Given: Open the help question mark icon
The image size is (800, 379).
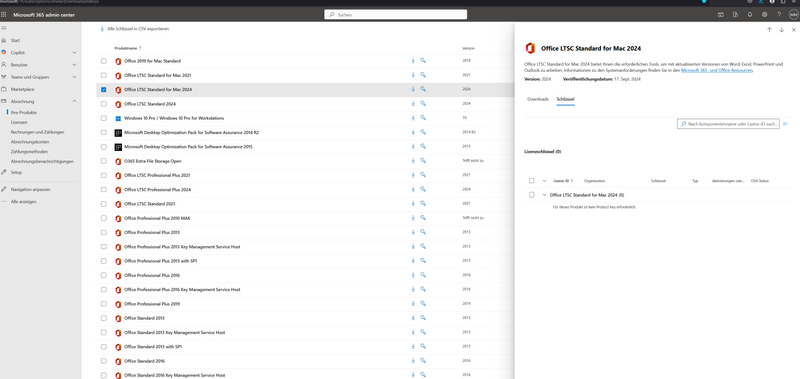Looking at the screenshot, I should point(779,15).
